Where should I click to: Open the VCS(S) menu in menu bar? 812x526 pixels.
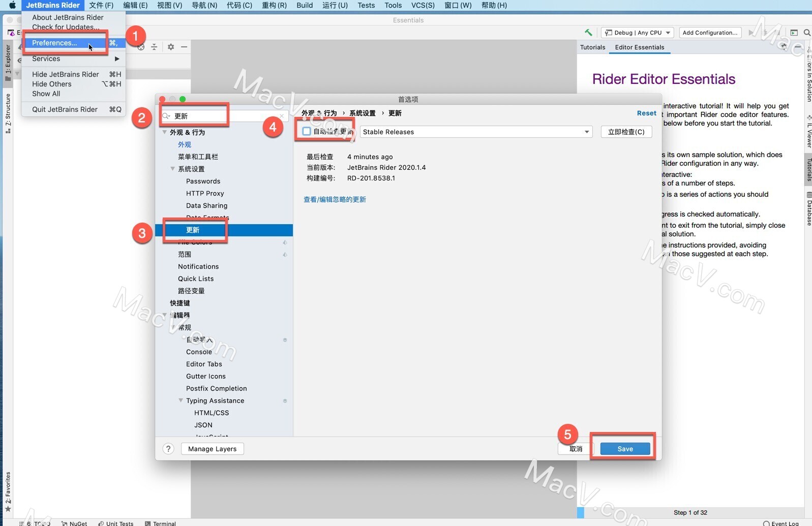coord(423,5)
